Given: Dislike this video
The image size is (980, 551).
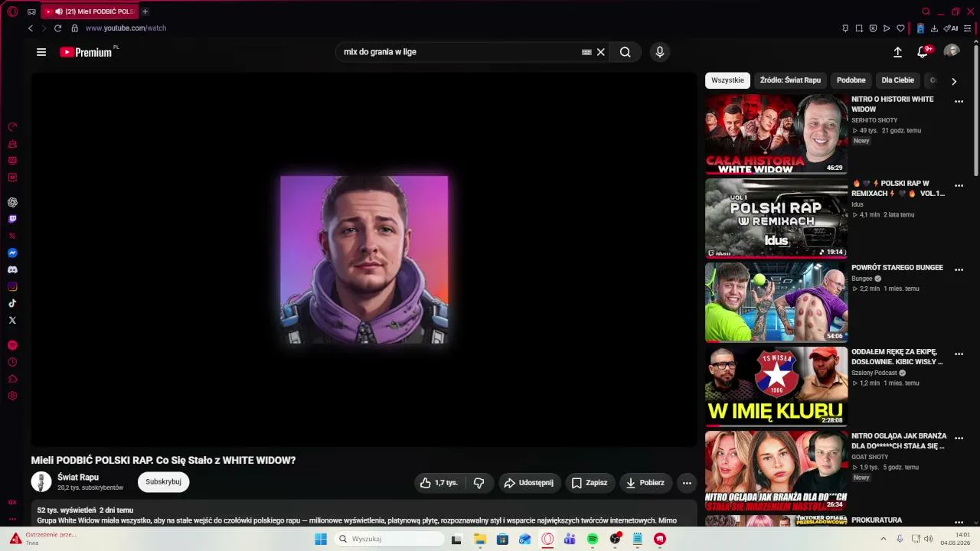Looking at the screenshot, I should pyautogui.click(x=479, y=483).
